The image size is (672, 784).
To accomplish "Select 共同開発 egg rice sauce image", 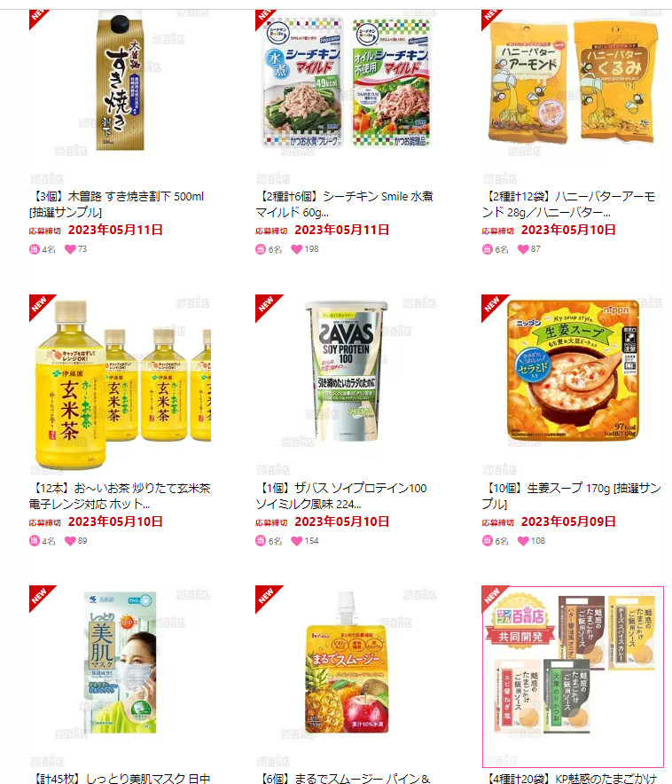I will point(573,677).
